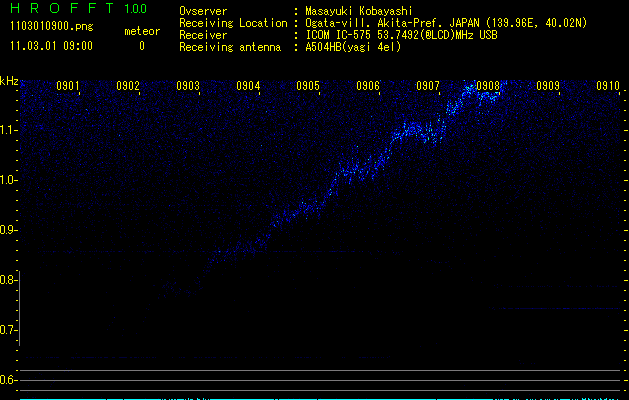The width and height of the screenshot is (629, 400).
Task: Click the 0.9 kHz axis label
Action: (8, 230)
